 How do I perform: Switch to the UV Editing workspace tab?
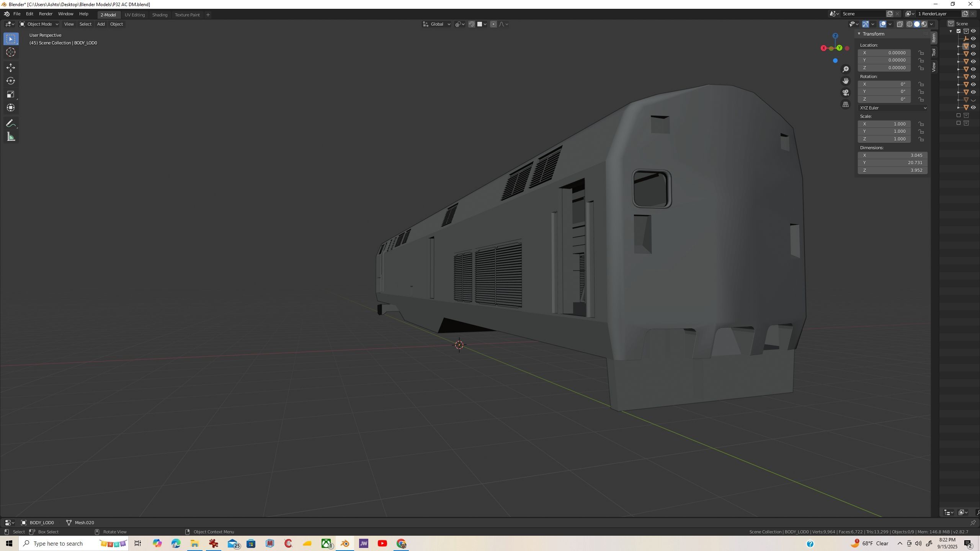(135, 15)
